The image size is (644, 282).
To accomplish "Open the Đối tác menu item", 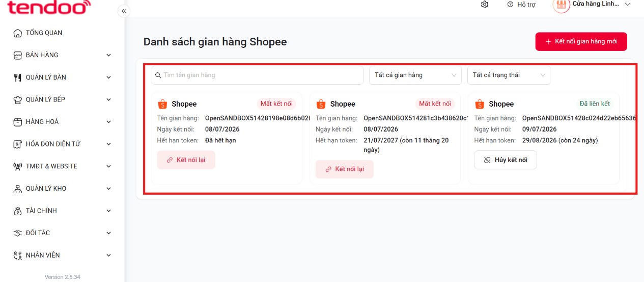I will (x=62, y=233).
